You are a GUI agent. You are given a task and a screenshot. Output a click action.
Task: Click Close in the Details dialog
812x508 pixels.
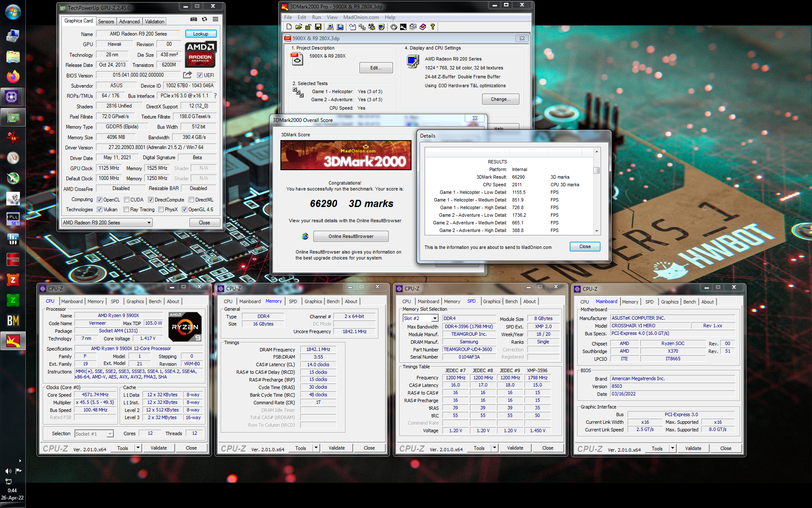585,246
